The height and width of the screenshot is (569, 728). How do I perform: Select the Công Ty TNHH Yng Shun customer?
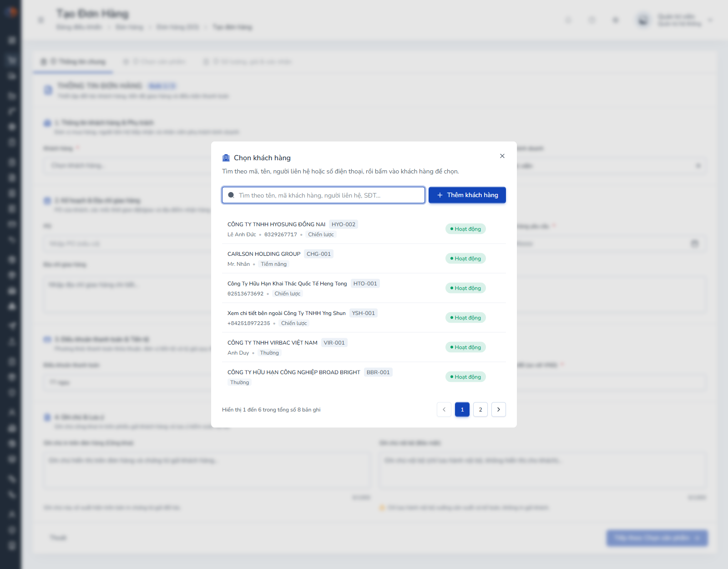364,318
